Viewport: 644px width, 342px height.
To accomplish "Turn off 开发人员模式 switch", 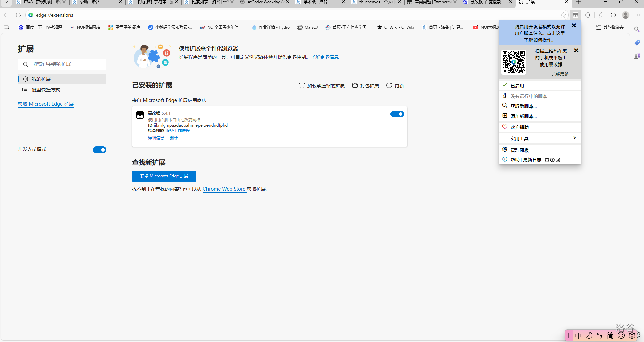I will 99,150.
